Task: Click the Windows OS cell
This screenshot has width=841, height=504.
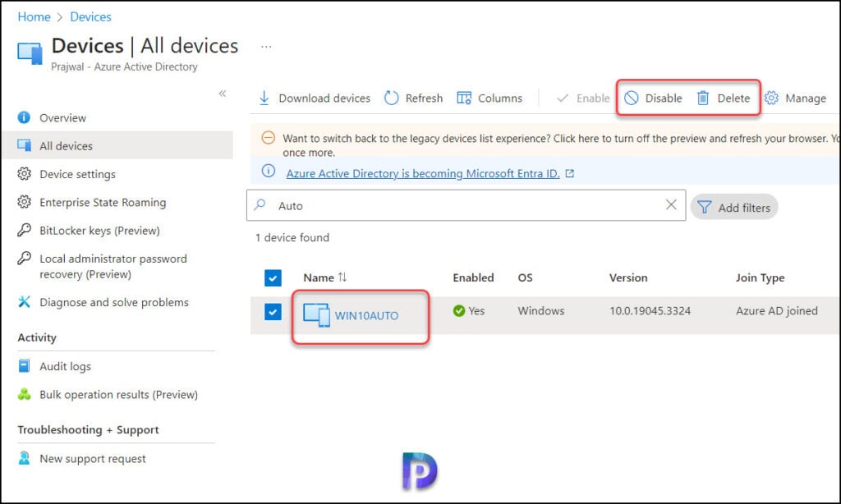Action: pyautogui.click(x=540, y=311)
